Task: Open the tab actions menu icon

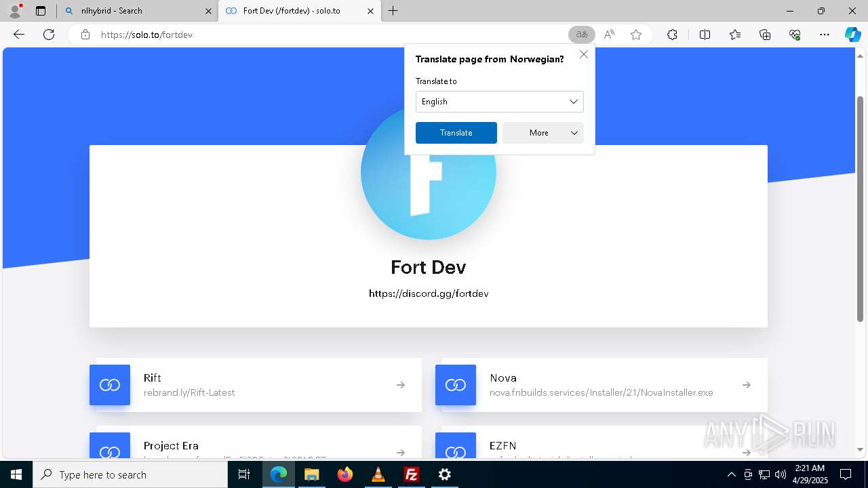Action: pyautogui.click(x=41, y=11)
